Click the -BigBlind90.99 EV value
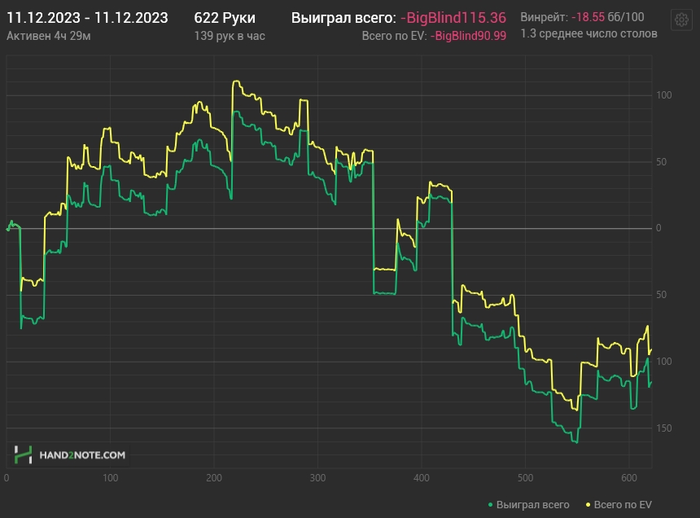The height and width of the screenshot is (518, 700). 468,36
